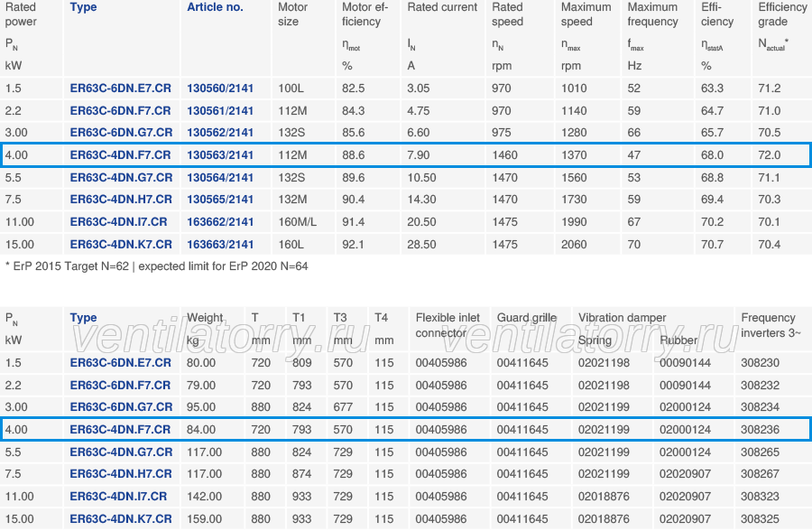Select frequency inverter number 308325
The width and height of the screenshot is (812, 531).
(760, 518)
